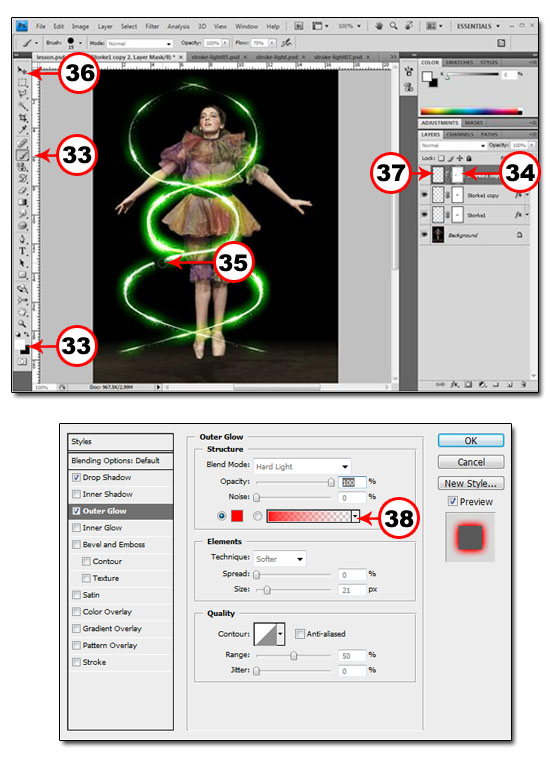
Task: Select the Eraser tool
Action: click(x=22, y=190)
